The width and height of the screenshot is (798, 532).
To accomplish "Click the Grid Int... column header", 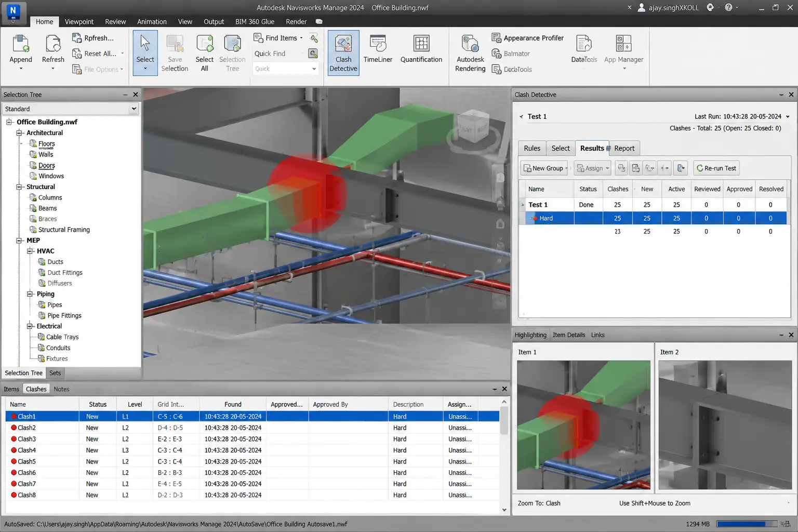I will [176, 404].
